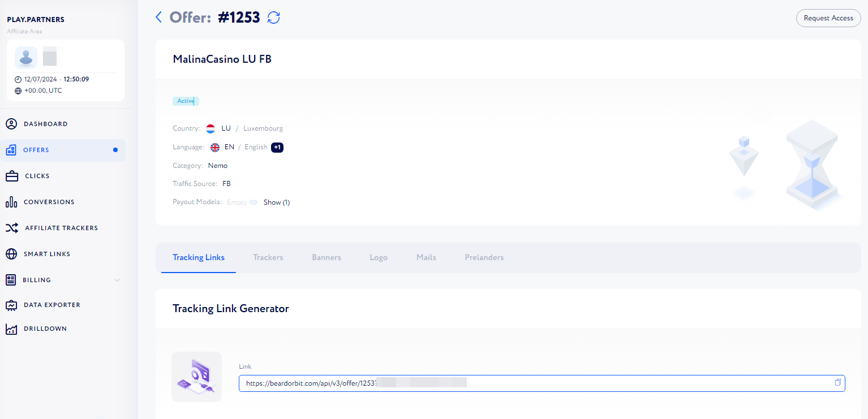Click the Drilldown chart icon
Viewport: 868px width, 419px height.
click(11, 329)
